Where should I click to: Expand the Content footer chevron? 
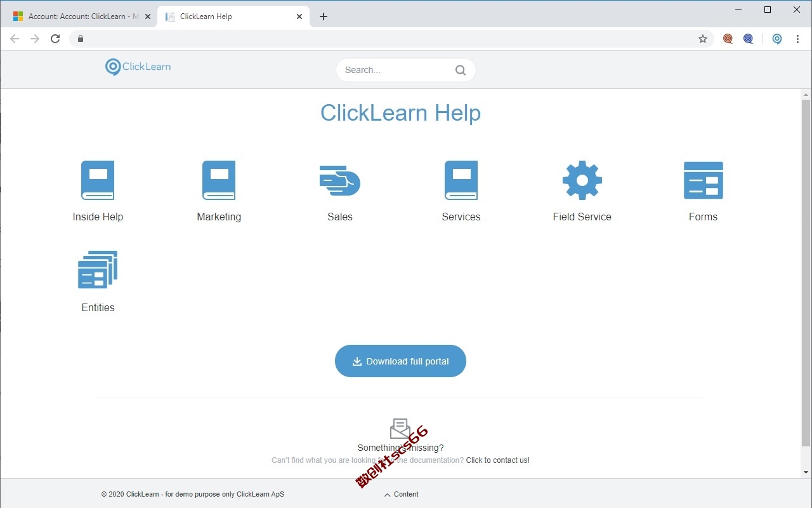point(388,495)
